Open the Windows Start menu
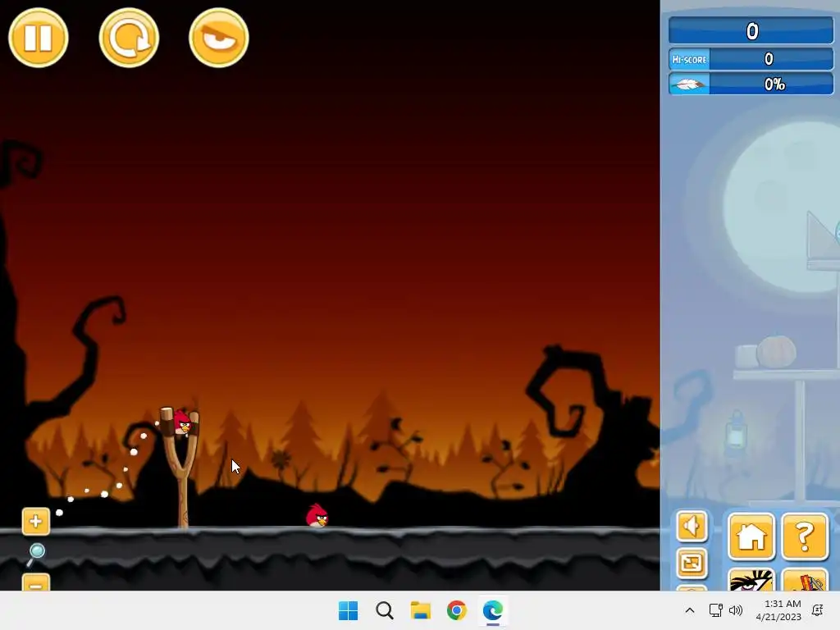 [x=348, y=610]
